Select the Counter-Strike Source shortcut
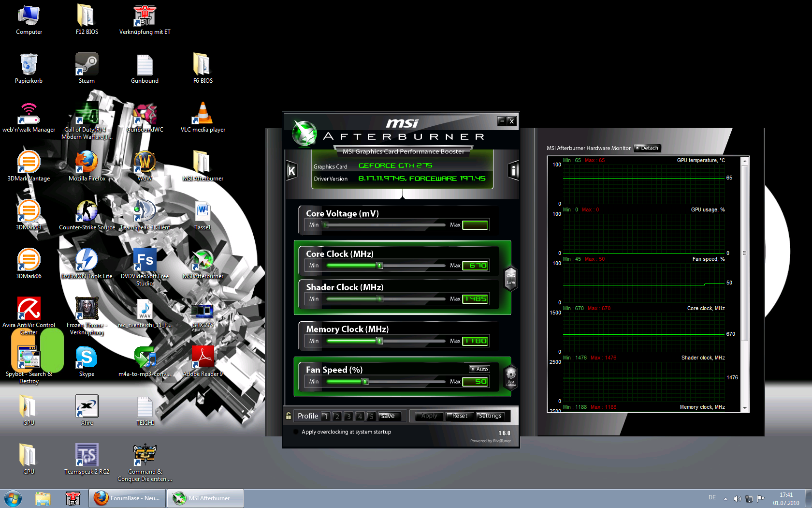812x508 pixels. 87,215
